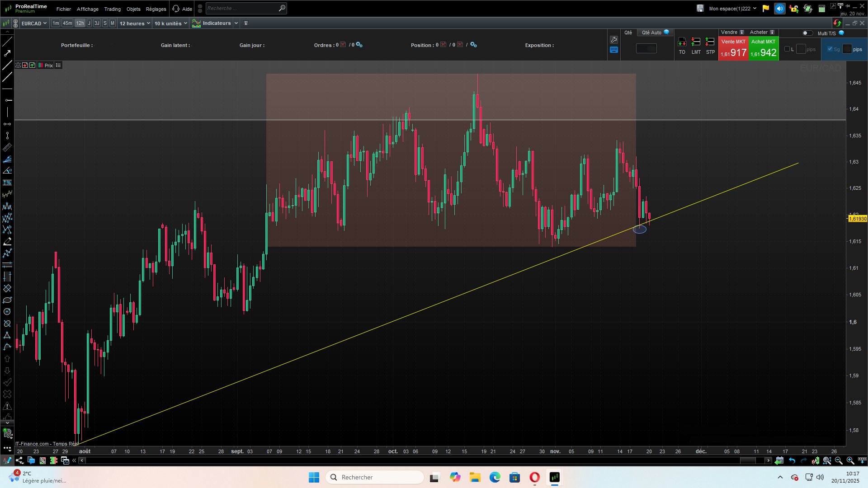Click the LMT limit order icon
The width and height of the screenshot is (868, 488).
click(x=696, y=42)
